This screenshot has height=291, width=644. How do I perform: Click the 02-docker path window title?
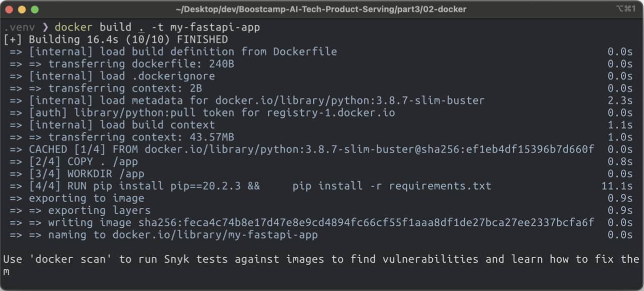(x=321, y=9)
